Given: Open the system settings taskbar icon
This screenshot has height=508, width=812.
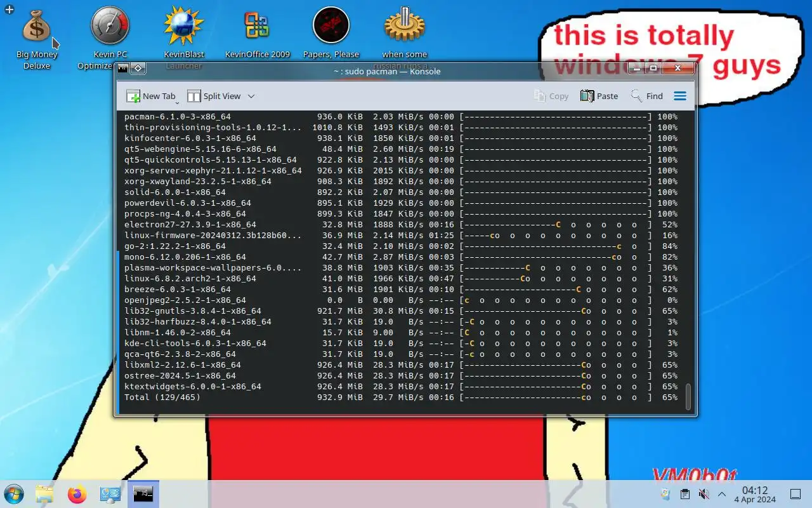Looking at the screenshot, I should 110,494.
